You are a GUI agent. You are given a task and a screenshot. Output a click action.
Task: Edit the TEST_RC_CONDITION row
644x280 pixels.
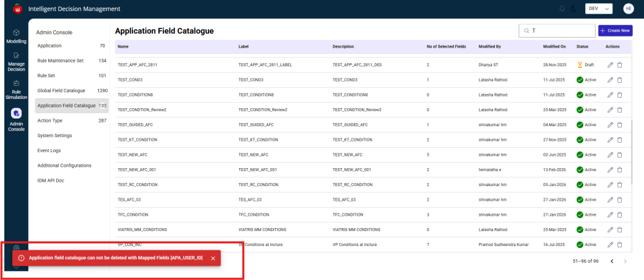coord(611,185)
